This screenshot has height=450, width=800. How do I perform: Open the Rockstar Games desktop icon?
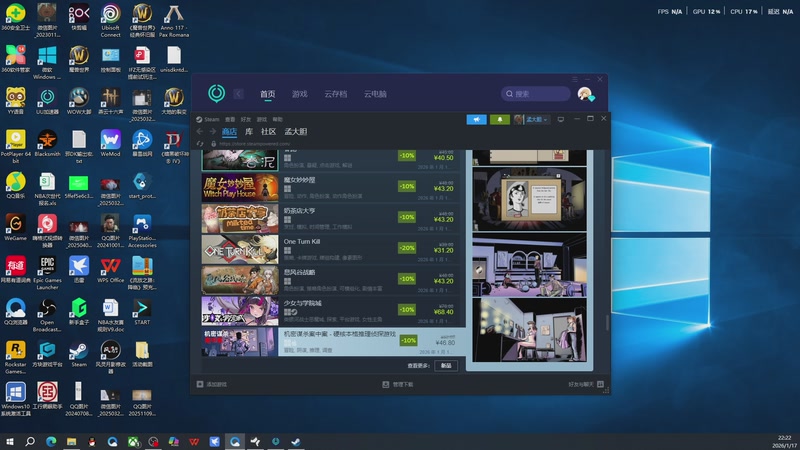(15, 357)
